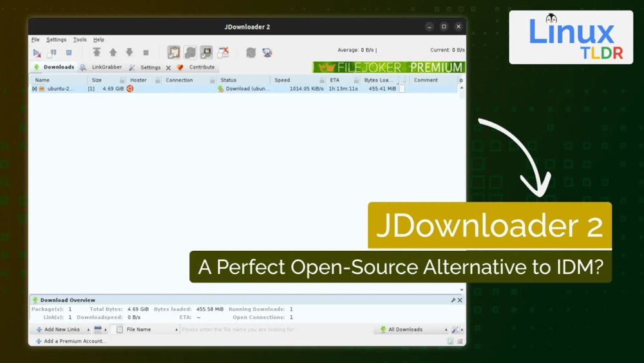644x363 pixels.
Task: Select the ubuntu-2... package name
Action: pos(61,89)
